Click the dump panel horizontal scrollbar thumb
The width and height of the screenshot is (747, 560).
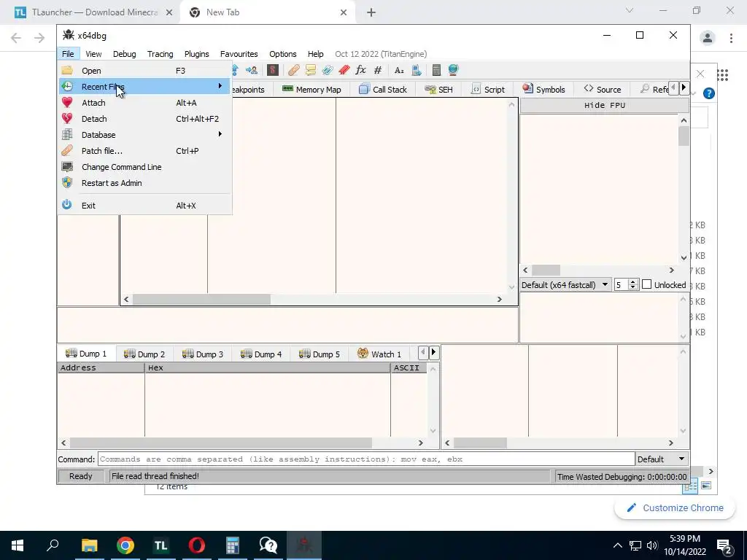pos(221,443)
